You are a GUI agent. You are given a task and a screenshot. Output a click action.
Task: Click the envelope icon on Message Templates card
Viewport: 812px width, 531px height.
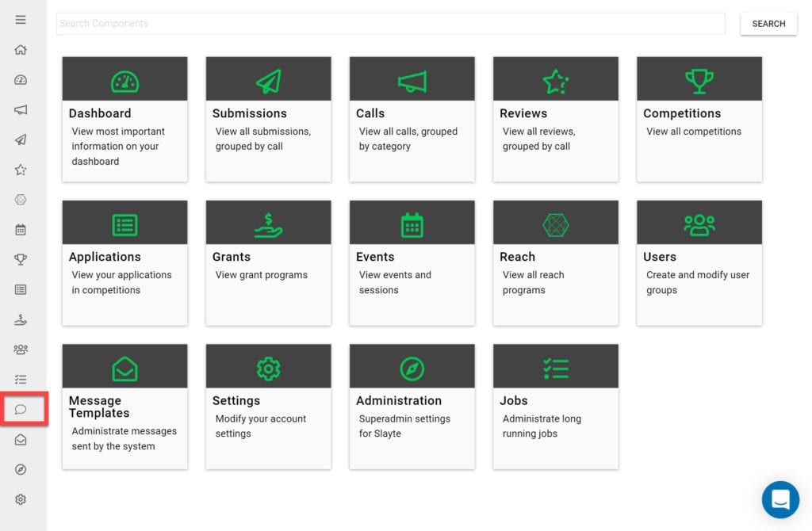[124, 369]
